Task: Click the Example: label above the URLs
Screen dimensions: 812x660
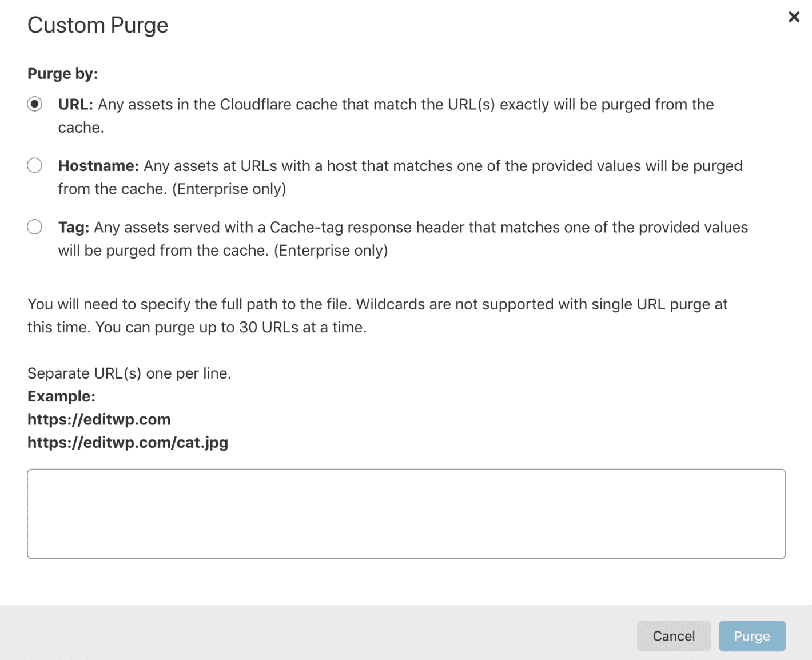Action: click(x=61, y=396)
